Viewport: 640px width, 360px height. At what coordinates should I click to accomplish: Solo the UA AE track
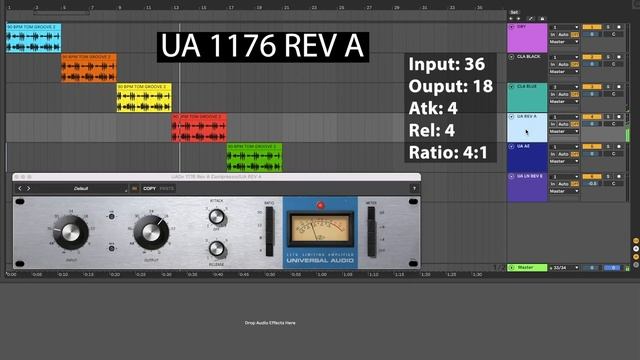pos(608,147)
